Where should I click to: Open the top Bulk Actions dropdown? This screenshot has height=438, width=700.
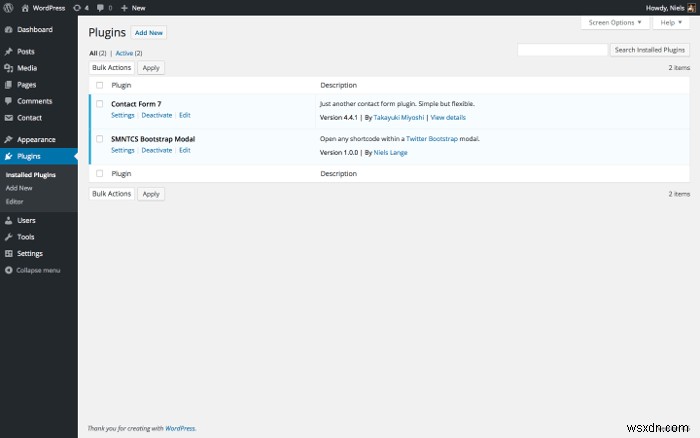point(112,68)
